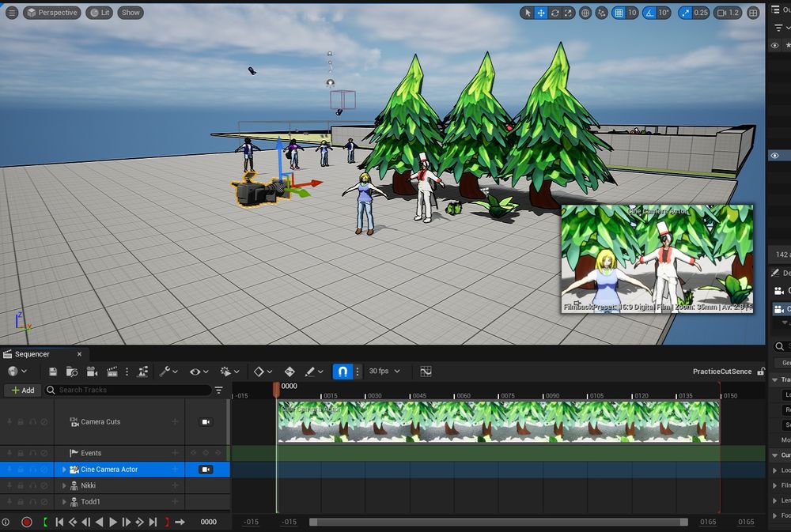Click the scale transform tool icon
Viewport: 791px width, 532px height.
pyautogui.click(x=569, y=13)
